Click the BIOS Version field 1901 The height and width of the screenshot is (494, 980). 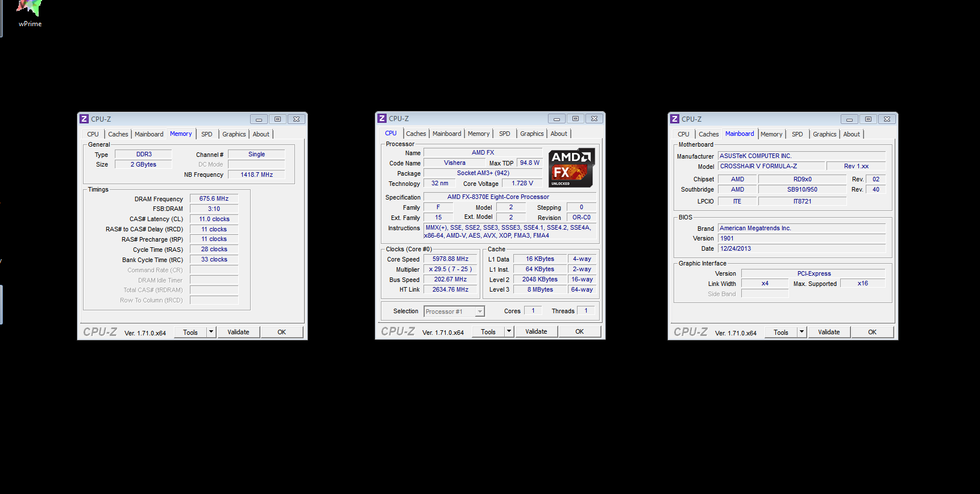pyautogui.click(x=802, y=238)
